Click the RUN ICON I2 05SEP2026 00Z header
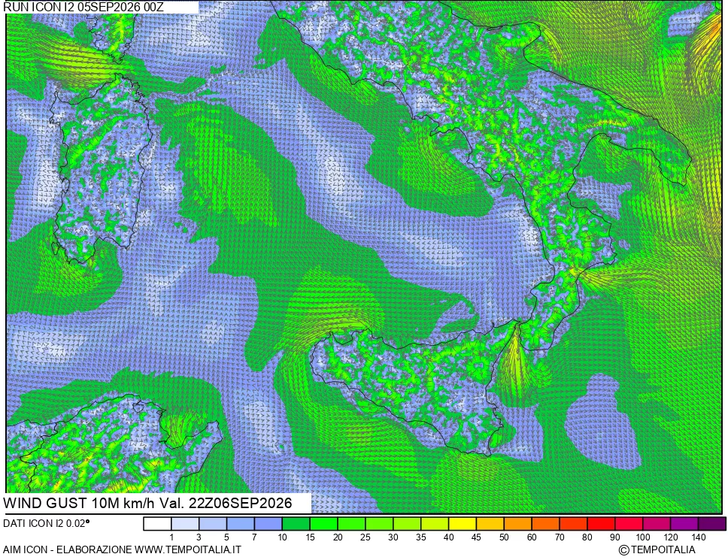Image resolution: width=728 pixels, height=560 pixels. pyautogui.click(x=83, y=7)
